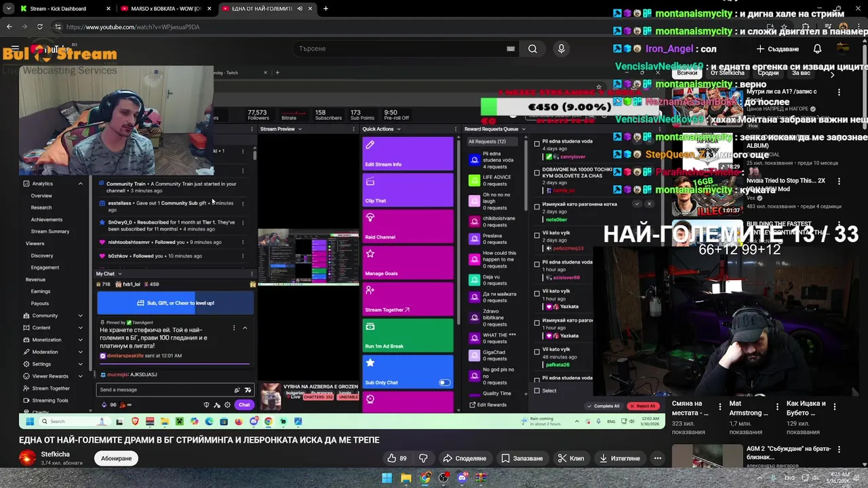Approve the Измяукай request with the checkmark icon
Screen dimensions: 868x488
637,203
